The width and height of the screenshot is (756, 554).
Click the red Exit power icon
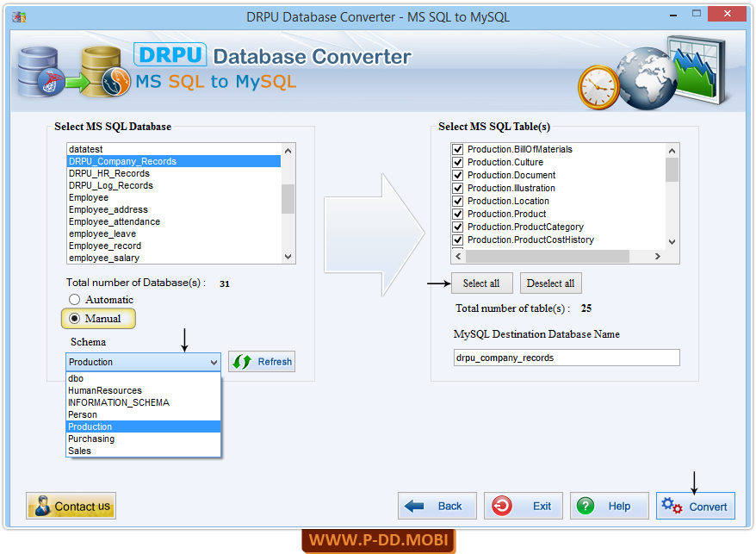coord(501,506)
